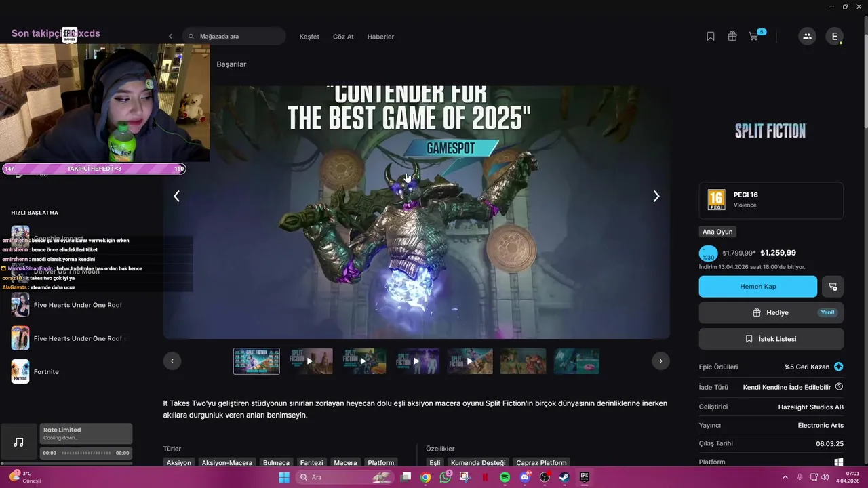Open the friends list icon

coord(807,37)
